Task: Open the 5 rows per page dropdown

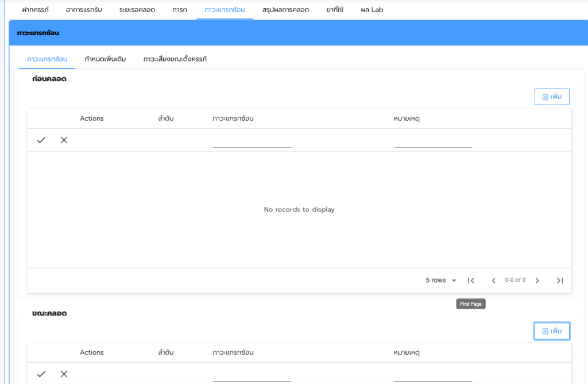Action: point(441,281)
